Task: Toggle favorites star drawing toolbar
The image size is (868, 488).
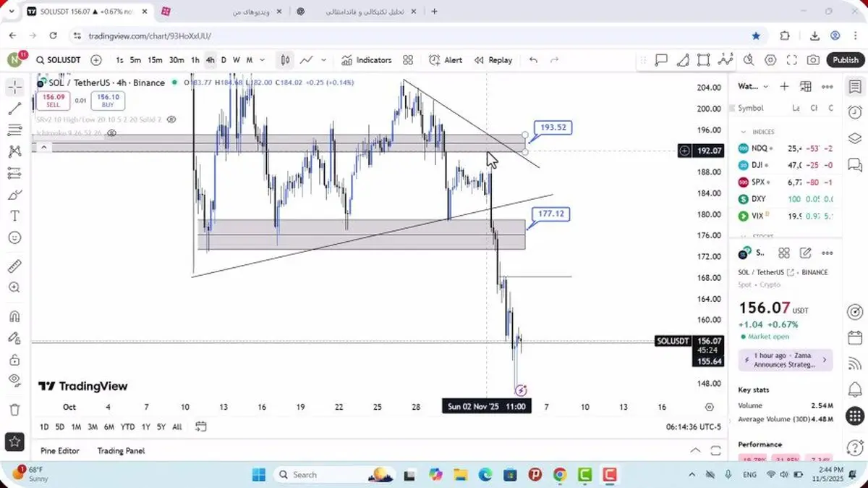Action: [14, 440]
